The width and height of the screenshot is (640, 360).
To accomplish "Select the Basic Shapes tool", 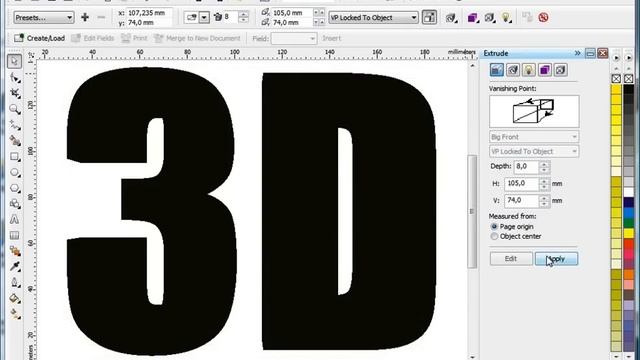I will [x=15, y=204].
